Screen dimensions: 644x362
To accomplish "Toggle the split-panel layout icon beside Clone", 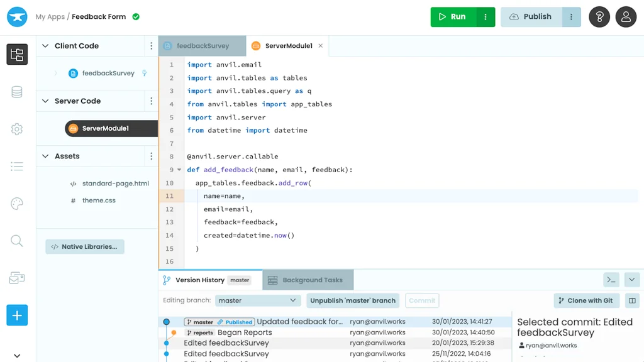I will 632,300.
